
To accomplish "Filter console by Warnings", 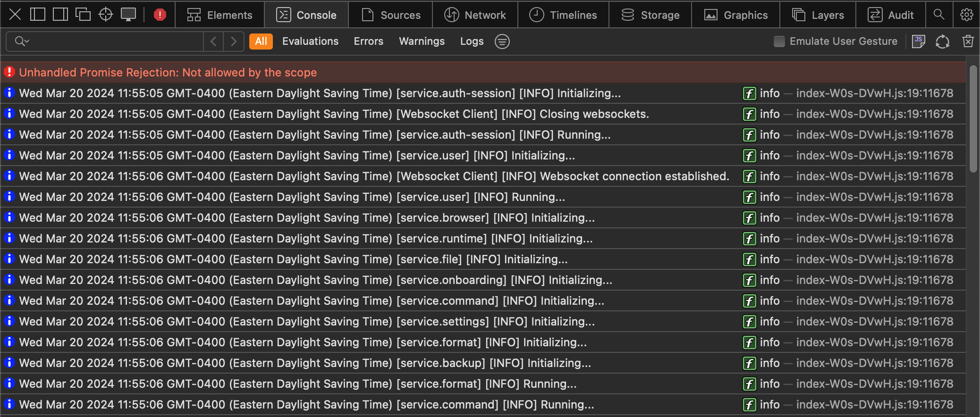I will 422,42.
